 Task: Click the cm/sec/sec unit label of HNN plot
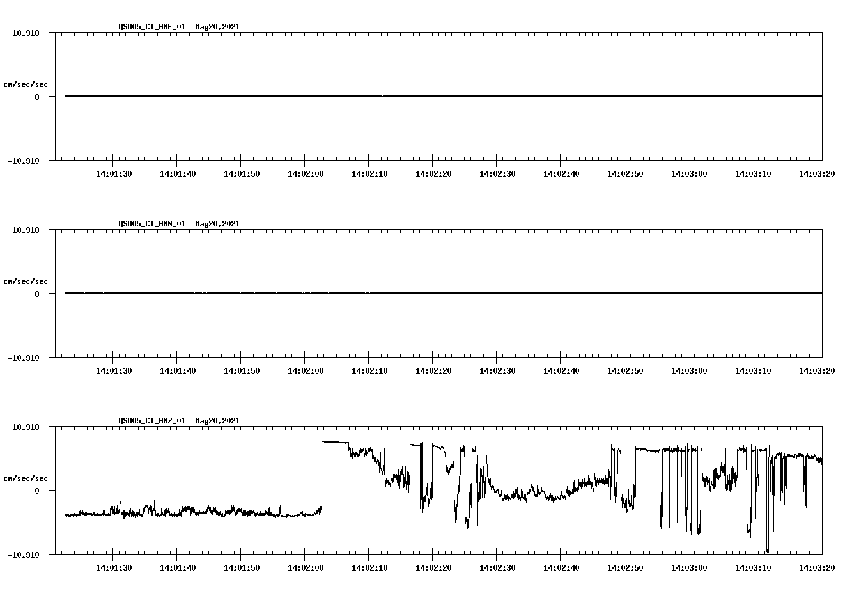coord(27,280)
